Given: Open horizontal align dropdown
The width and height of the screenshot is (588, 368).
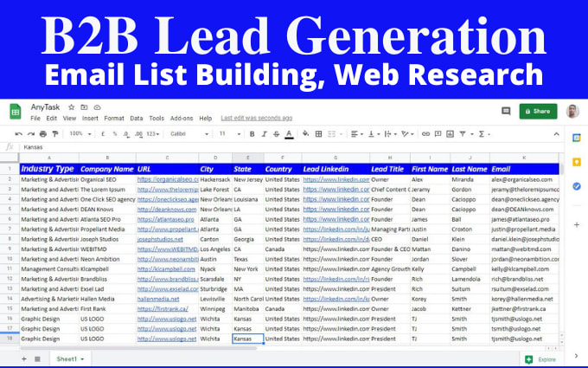Looking at the screenshot, I should point(356,134).
